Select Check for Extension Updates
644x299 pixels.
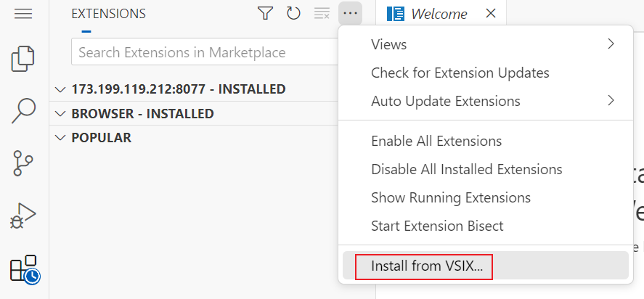[460, 73]
